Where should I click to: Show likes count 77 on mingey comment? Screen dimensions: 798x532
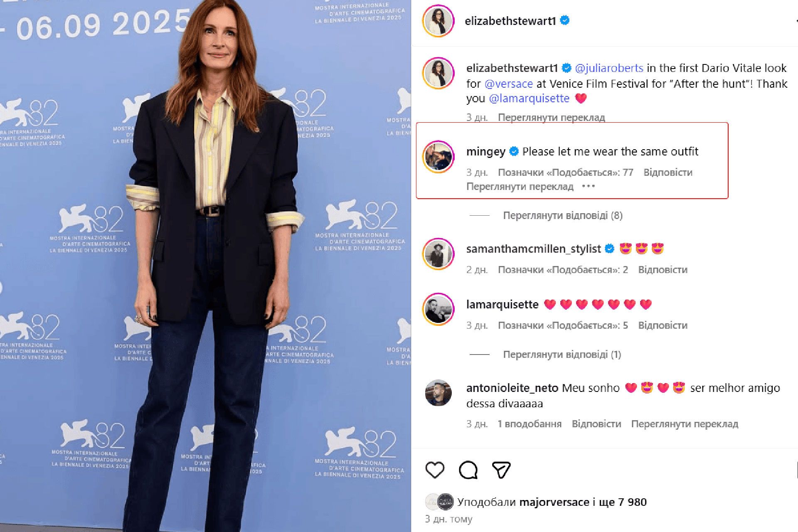pyautogui.click(x=566, y=172)
